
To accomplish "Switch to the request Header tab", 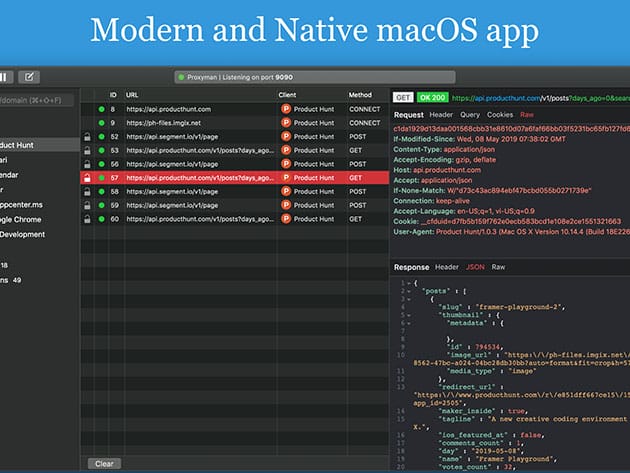I will point(441,115).
